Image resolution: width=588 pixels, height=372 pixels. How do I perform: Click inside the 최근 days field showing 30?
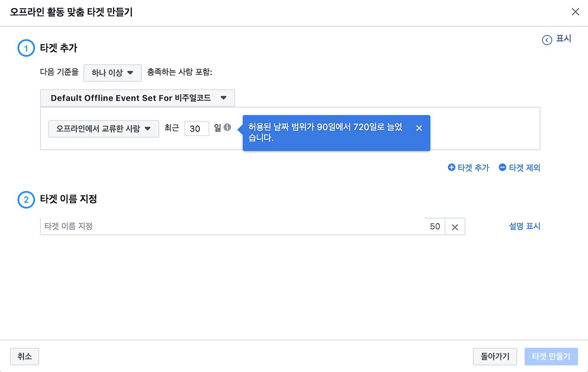pyautogui.click(x=197, y=128)
